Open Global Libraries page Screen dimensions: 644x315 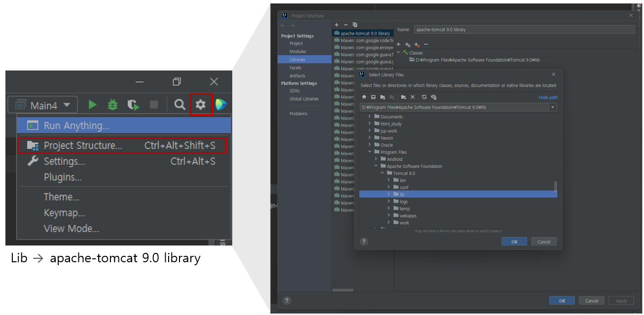tap(304, 99)
